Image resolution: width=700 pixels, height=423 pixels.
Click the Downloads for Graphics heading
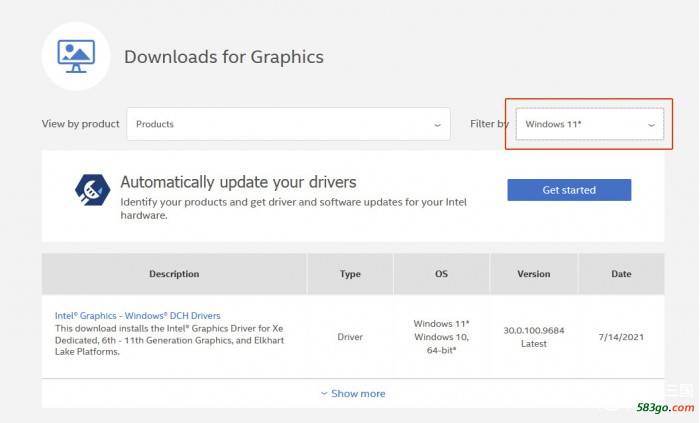(x=224, y=57)
